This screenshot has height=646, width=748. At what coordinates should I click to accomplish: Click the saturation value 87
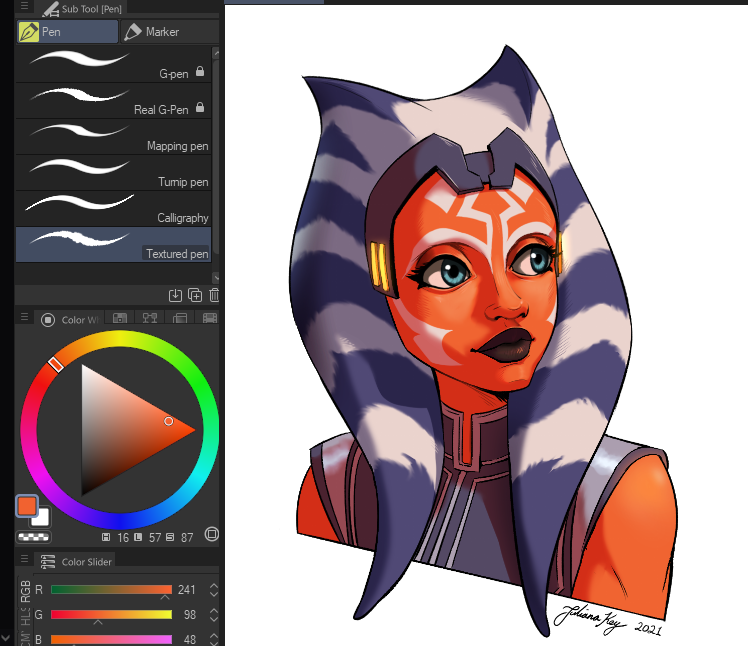click(187, 538)
